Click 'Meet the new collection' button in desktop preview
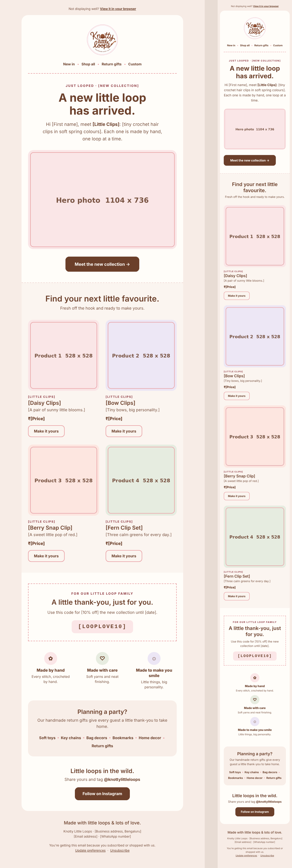 [x=102, y=264]
